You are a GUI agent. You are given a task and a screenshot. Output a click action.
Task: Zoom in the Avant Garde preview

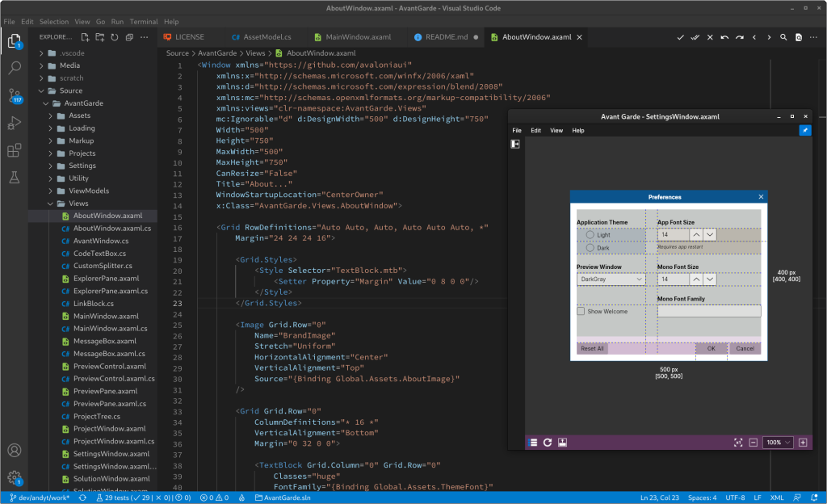click(x=803, y=443)
